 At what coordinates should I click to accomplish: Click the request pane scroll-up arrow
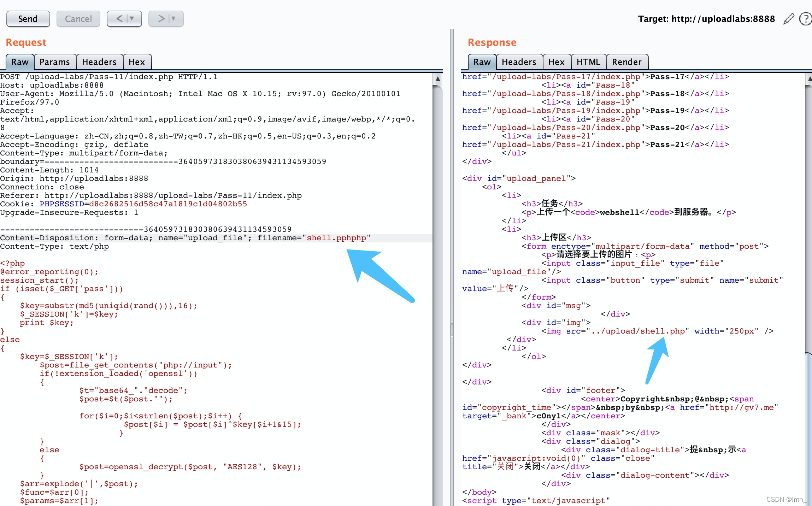[437, 79]
